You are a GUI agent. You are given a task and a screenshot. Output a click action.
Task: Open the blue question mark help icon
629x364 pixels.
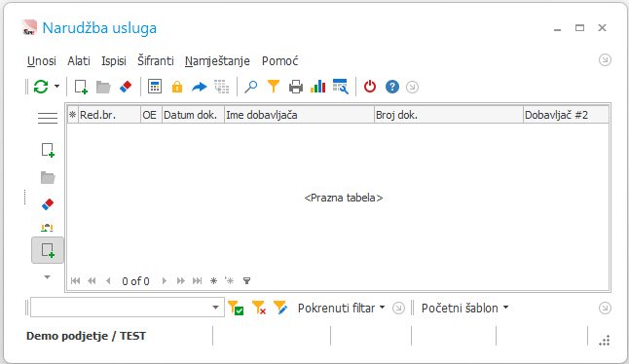[392, 87]
